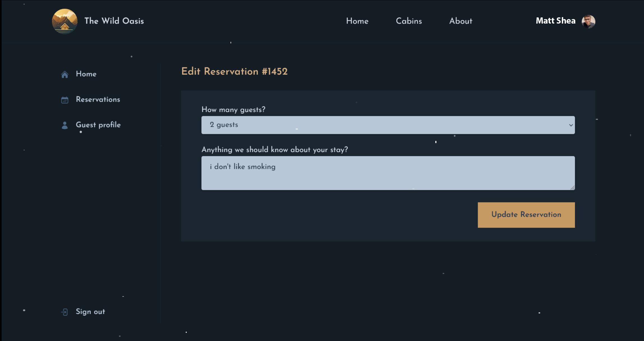
Task: Click the Matt Shea username
Action: coord(555,21)
